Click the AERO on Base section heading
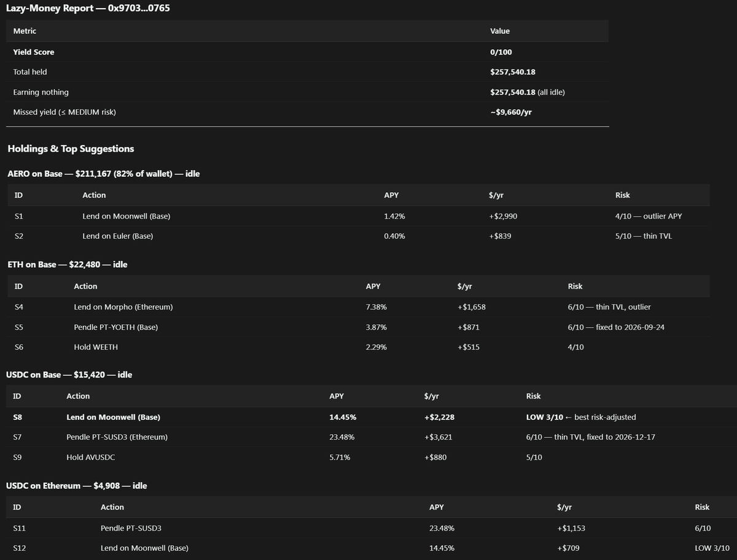The image size is (737, 560). (x=103, y=174)
